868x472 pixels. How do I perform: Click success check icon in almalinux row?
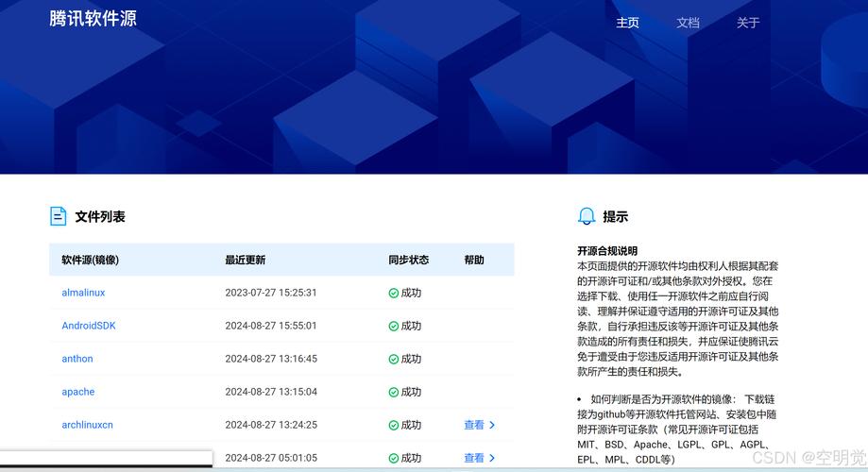click(394, 294)
